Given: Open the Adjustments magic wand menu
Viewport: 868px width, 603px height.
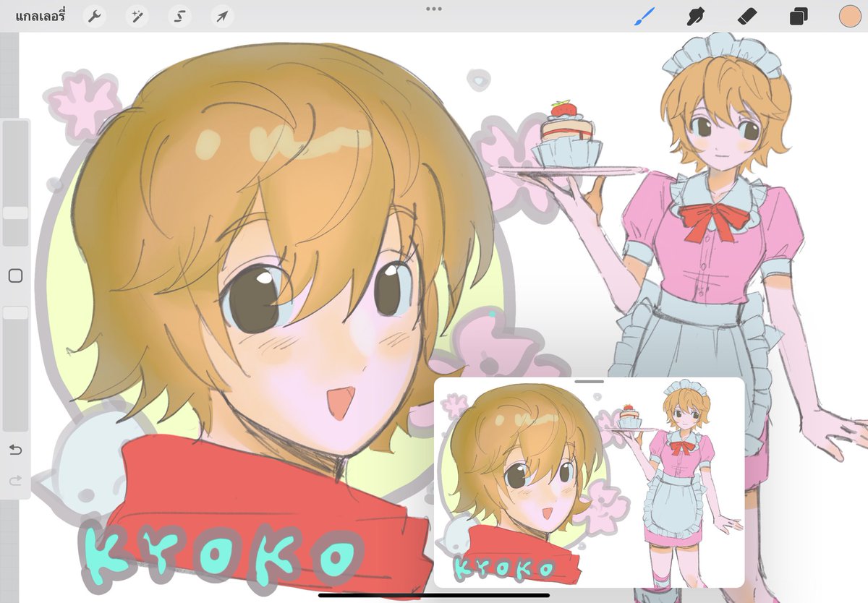Looking at the screenshot, I should coord(137,16).
